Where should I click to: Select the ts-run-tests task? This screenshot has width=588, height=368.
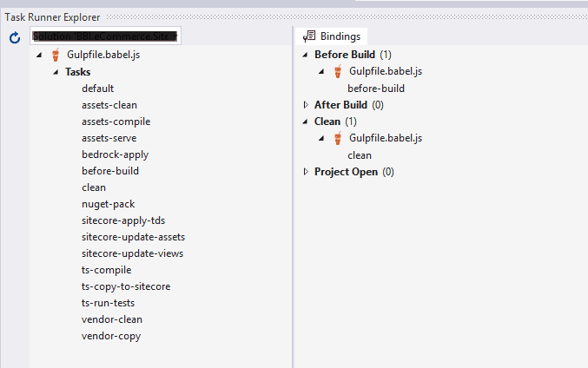click(108, 303)
